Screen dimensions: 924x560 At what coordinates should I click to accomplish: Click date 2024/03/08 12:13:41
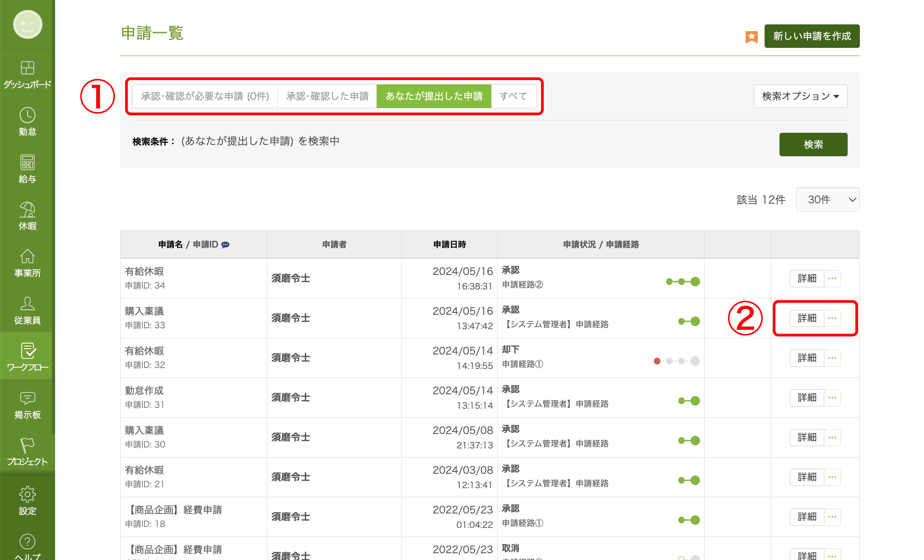(463, 477)
